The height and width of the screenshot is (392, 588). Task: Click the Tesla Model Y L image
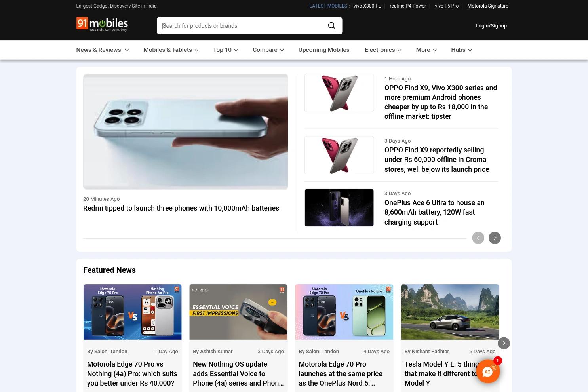[x=450, y=312]
